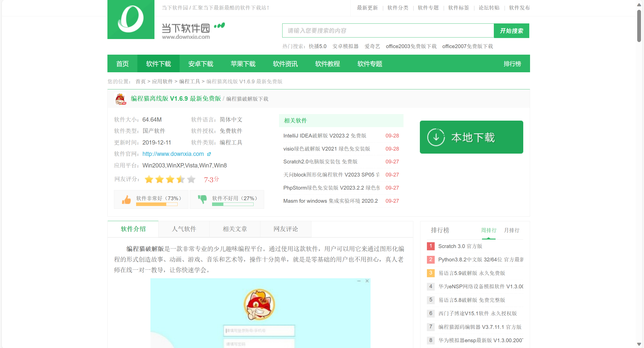Select the 周排行 ranking tab
The height and width of the screenshot is (348, 644).
tap(489, 230)
